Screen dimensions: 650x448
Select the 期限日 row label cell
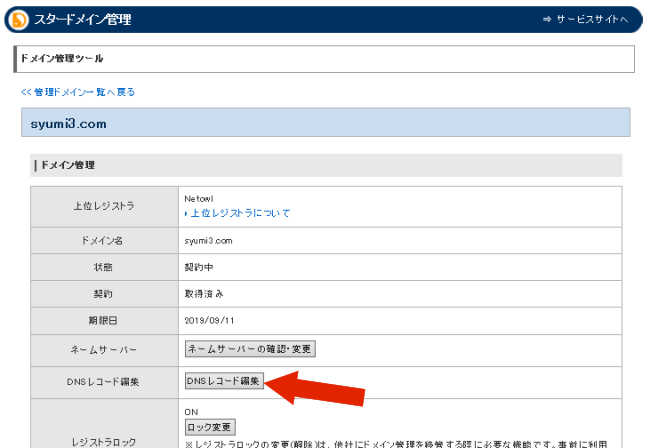pos(104,322)
